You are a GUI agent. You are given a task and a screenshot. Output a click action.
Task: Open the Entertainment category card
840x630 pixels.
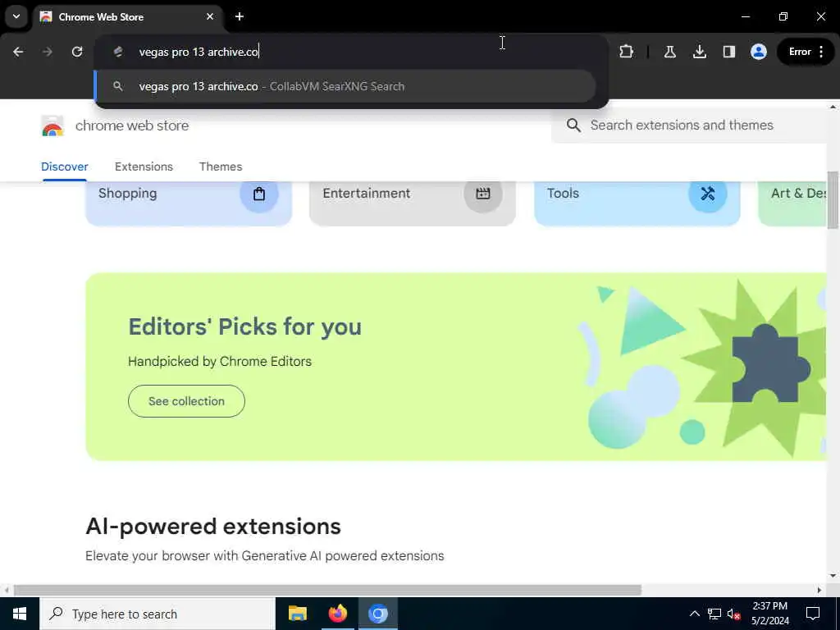click(x=413, y=203)
